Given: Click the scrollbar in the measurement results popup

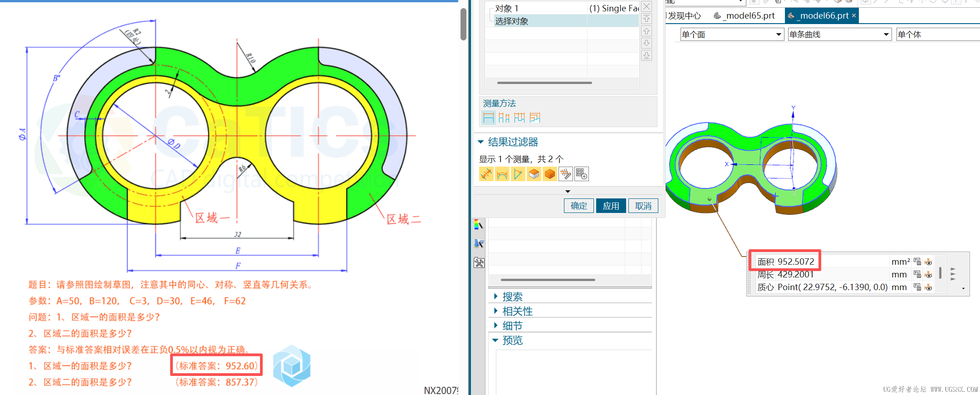Looking at the screenshot, I should [x=940, y=272].
